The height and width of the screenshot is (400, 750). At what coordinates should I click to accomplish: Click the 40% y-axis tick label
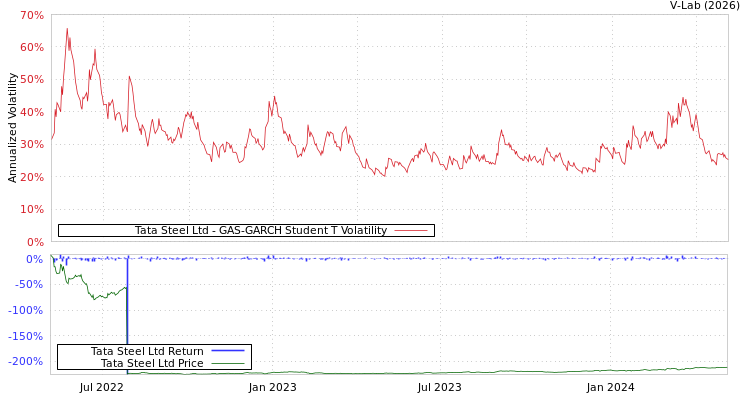[31, 113]
